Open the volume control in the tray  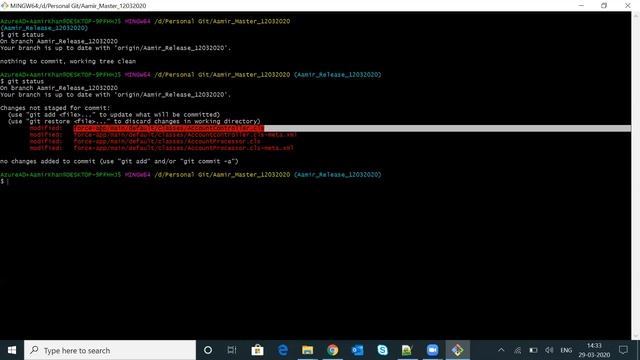[x=549, y=350]
